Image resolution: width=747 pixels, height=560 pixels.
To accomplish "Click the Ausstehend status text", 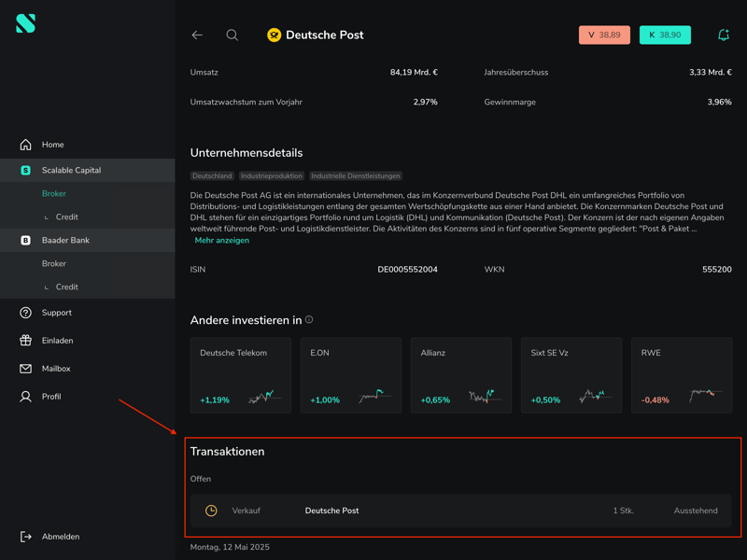I will click(x=696, y=511).
